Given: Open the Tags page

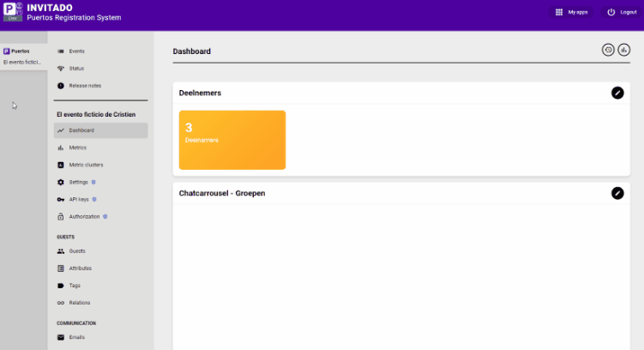Looking at the screenshot, I should [x=100, y=286].
